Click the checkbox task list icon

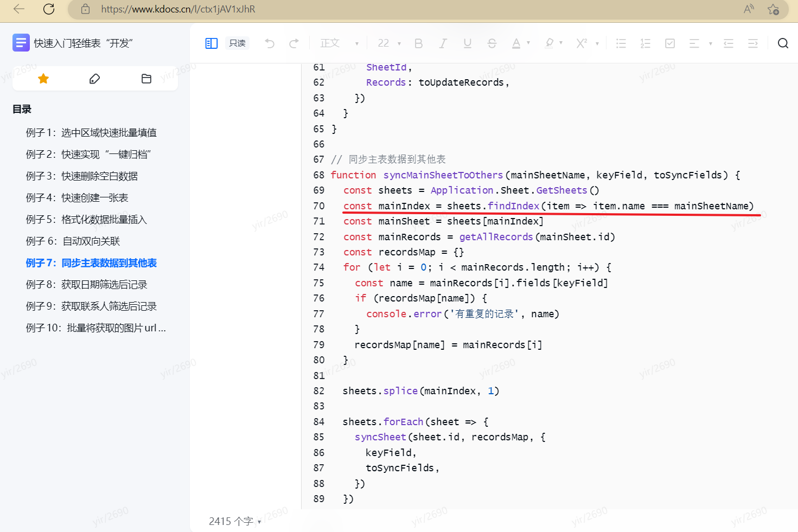pos(670,43)
